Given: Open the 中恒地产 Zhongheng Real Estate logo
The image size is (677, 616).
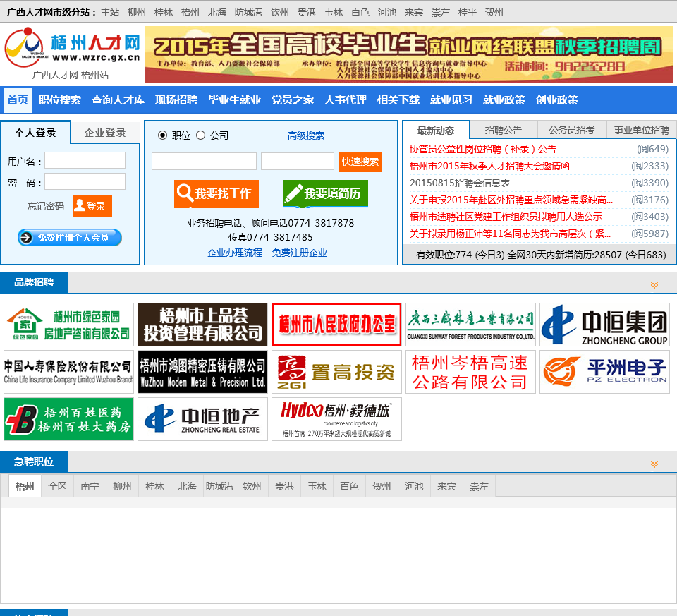Looking at the screenshot, I should click(202, 419).
